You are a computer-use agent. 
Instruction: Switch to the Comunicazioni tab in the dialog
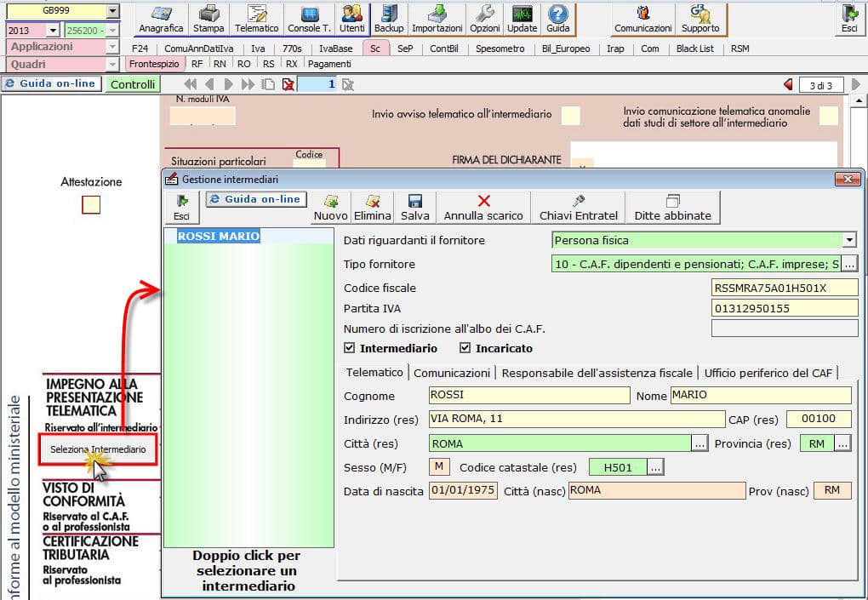coord(452,373)
